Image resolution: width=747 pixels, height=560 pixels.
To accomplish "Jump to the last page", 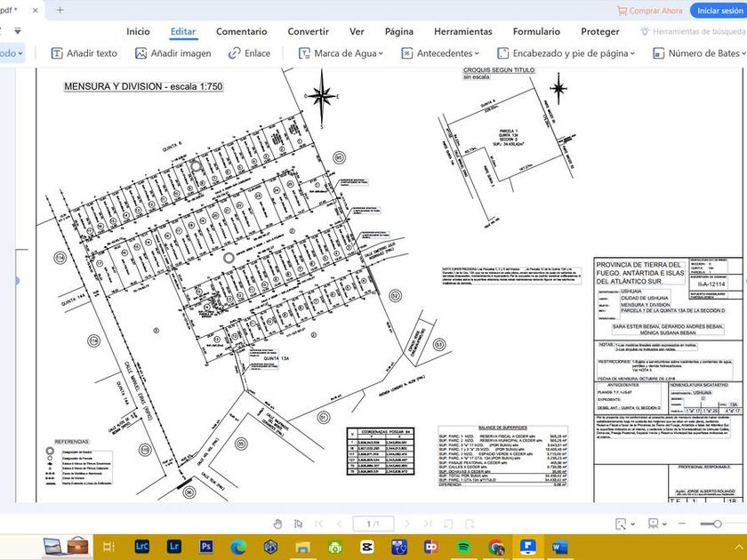I will click(x=430, y=524).
